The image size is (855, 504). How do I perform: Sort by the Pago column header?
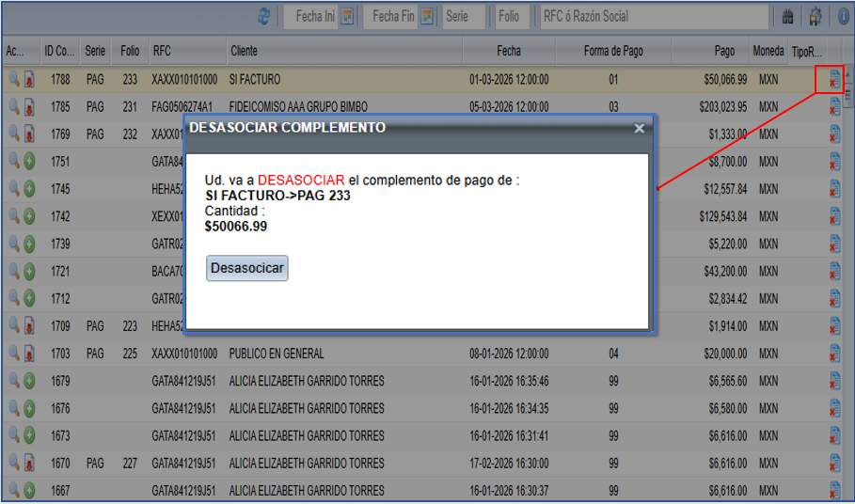point(723,51)
